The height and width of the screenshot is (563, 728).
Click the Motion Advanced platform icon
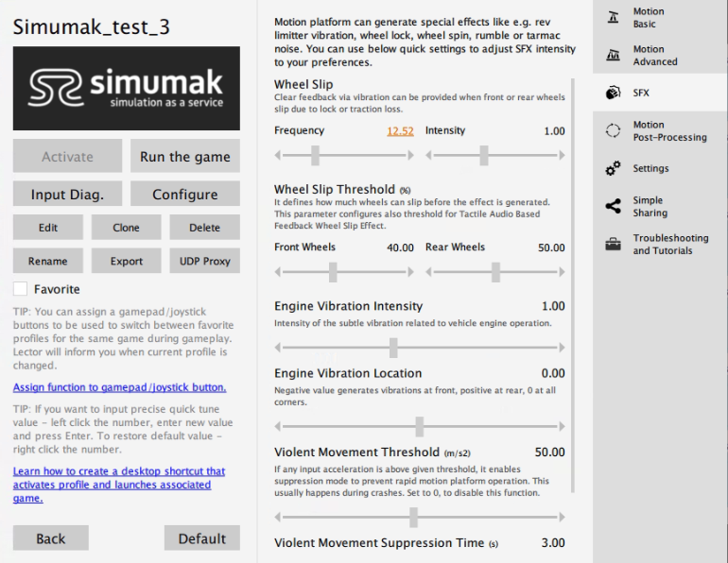(613, 56)
